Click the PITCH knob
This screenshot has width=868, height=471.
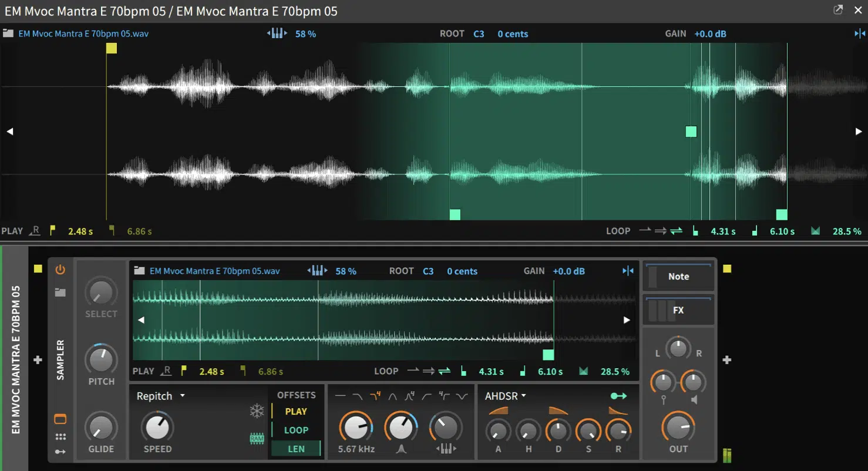point(101,359)
